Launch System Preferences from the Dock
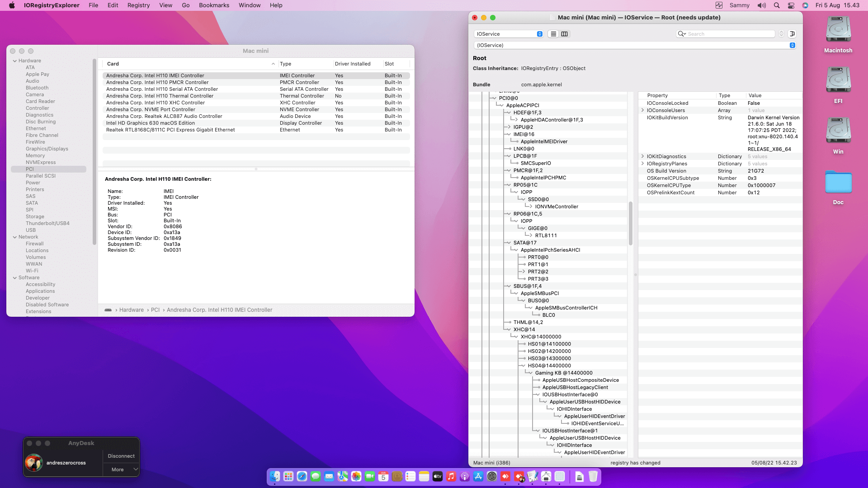Screen dimensions: 868x488 click(x=492, y=476)
